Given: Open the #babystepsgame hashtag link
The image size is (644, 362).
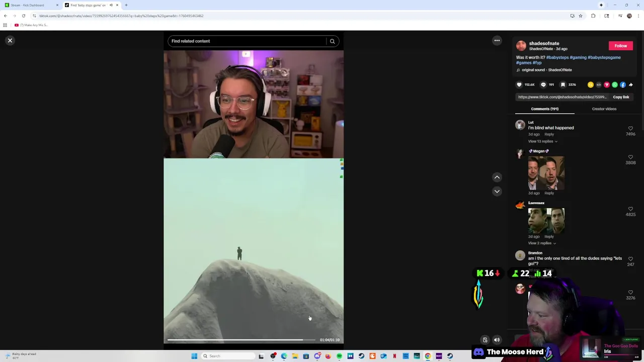Looking at the screenshot, I should tap(604, 57).
